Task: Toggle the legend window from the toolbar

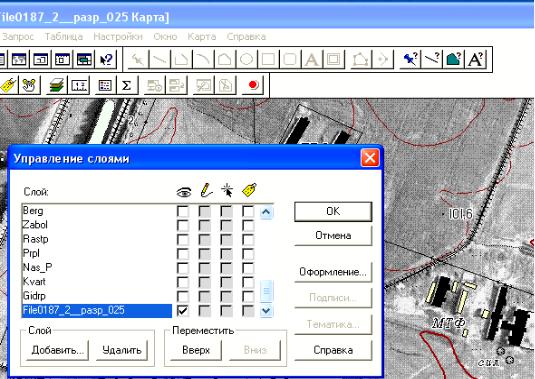Action: click(x=105, y=85)
